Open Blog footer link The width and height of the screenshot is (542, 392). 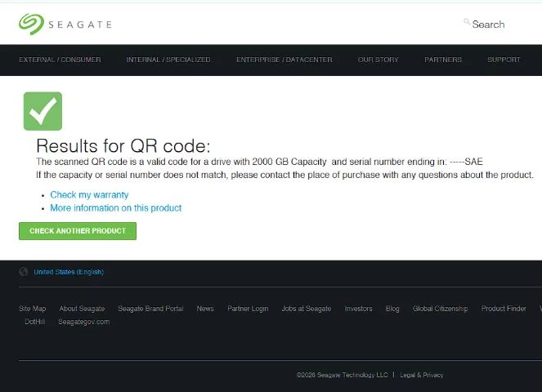coord(392,309)
